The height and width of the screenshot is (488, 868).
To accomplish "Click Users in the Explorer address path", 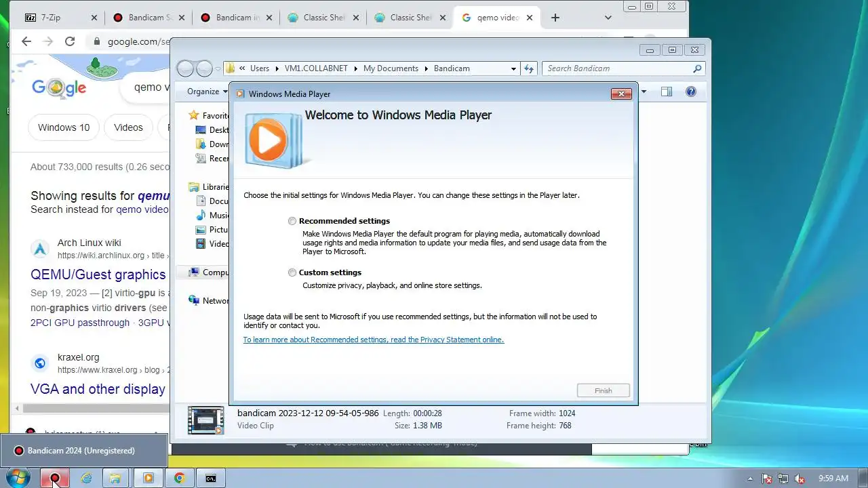I will (x=259, y=68).
